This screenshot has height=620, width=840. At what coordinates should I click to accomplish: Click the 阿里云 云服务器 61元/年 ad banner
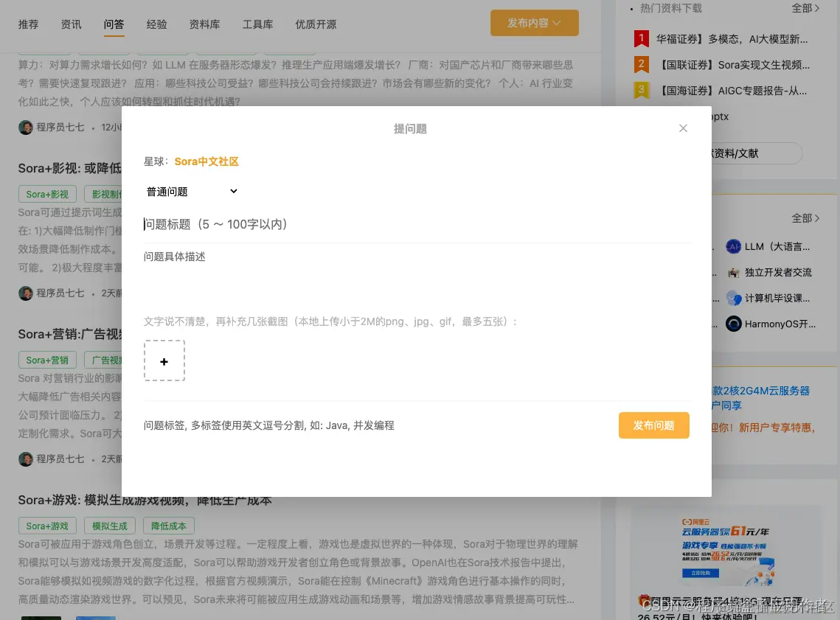727,551
